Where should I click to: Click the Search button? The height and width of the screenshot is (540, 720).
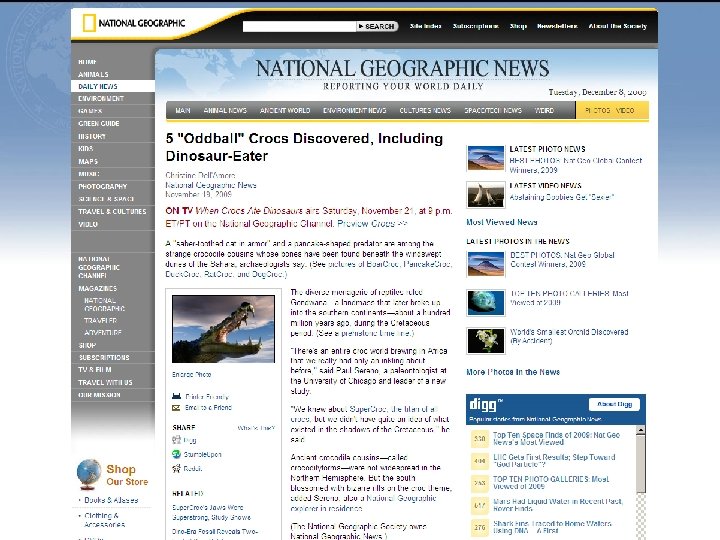[x=377, y=27]
